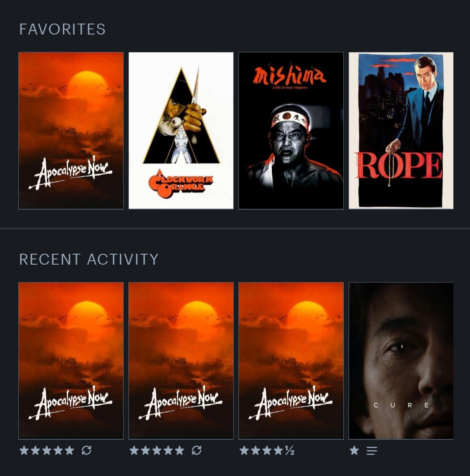Open the review lines icon beneath Cure
Viewport: 470px width, 476px height.
[372, 451]
